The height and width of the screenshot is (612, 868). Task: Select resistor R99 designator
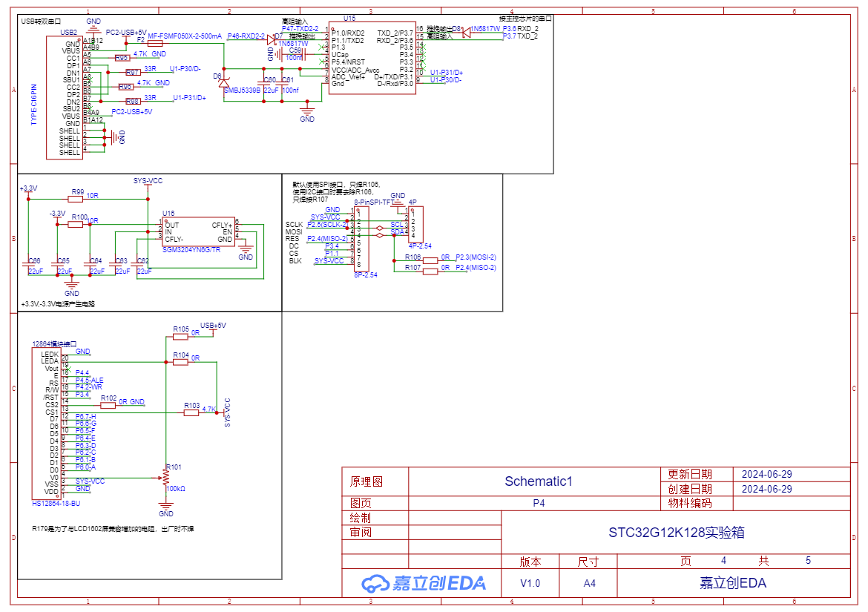point(77,192)
